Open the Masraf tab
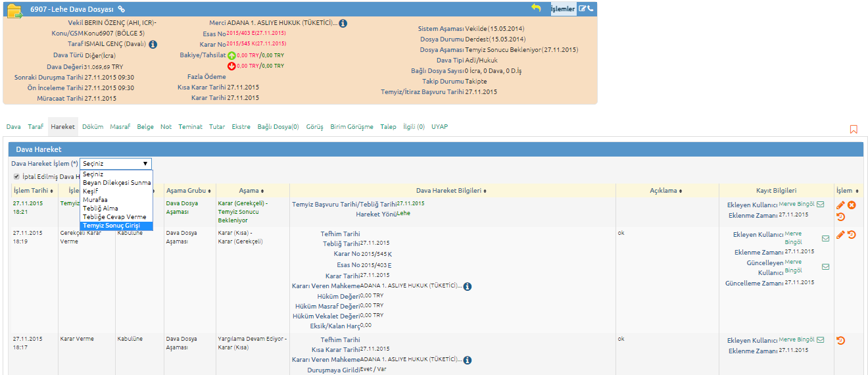Screen dimensions: 868x375 coord(120,127)
